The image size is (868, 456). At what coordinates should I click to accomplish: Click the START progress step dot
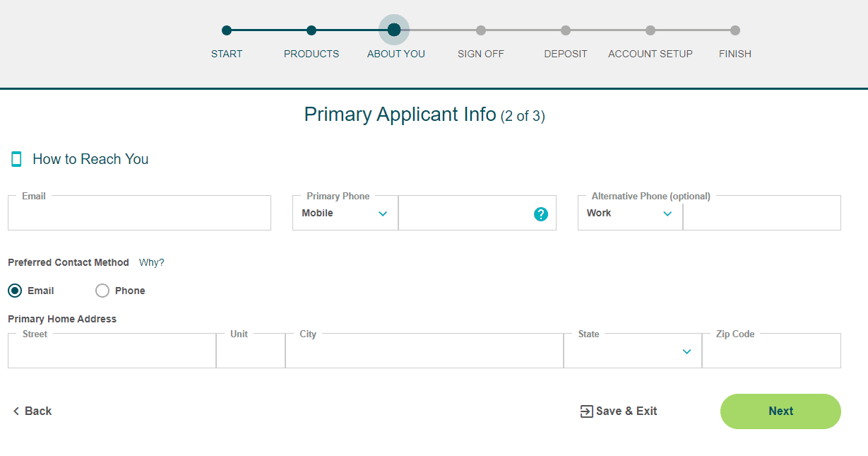coord(226,30)
